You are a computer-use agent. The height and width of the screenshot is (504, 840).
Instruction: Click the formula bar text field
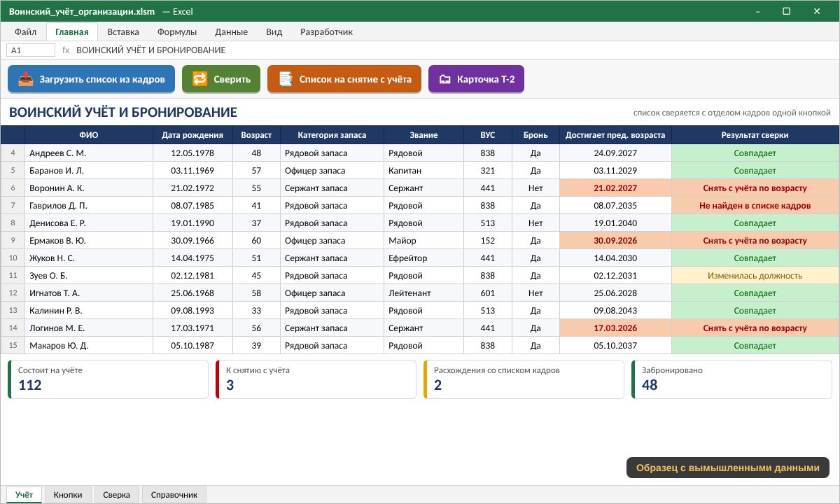(455, 50)
